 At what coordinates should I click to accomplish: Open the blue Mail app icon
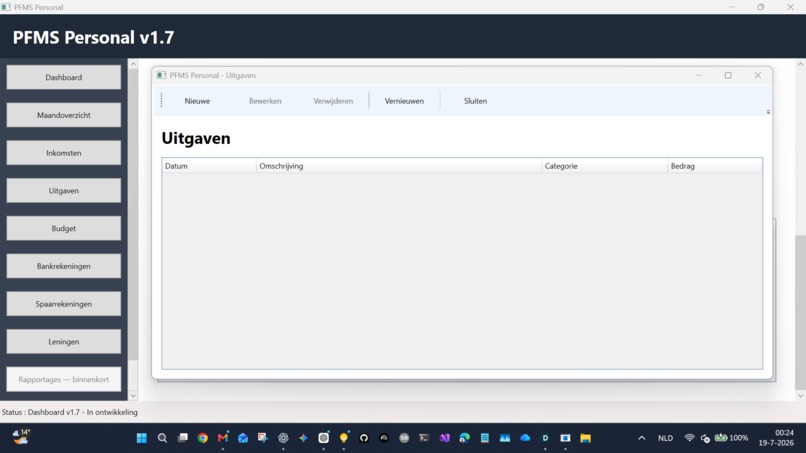click(243, 438)
